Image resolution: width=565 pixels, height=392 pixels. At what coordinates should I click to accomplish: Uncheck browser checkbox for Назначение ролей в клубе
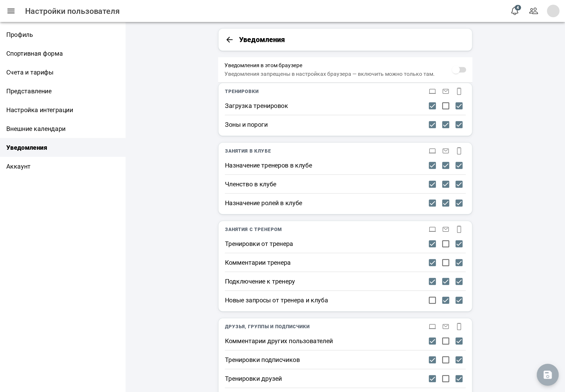[x=432, y=203]
